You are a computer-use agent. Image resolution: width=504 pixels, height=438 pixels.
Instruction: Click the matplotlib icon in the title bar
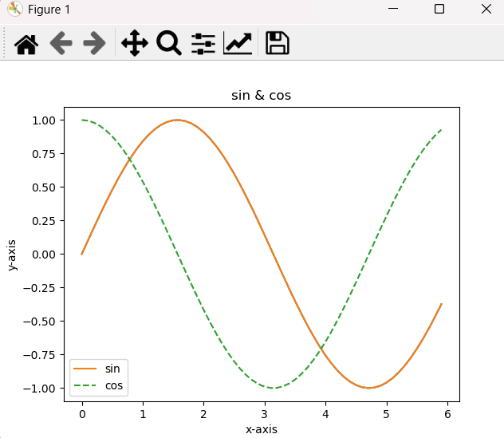[x=14, y=10]
